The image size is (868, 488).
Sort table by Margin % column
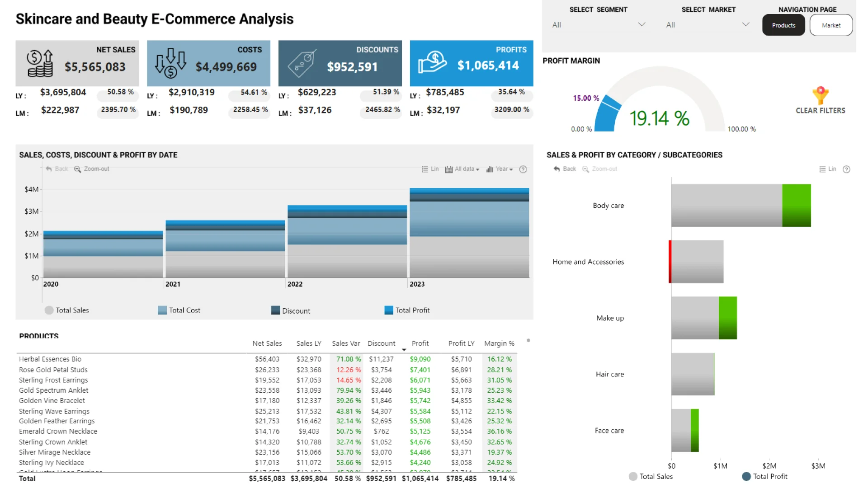[499, 344]
